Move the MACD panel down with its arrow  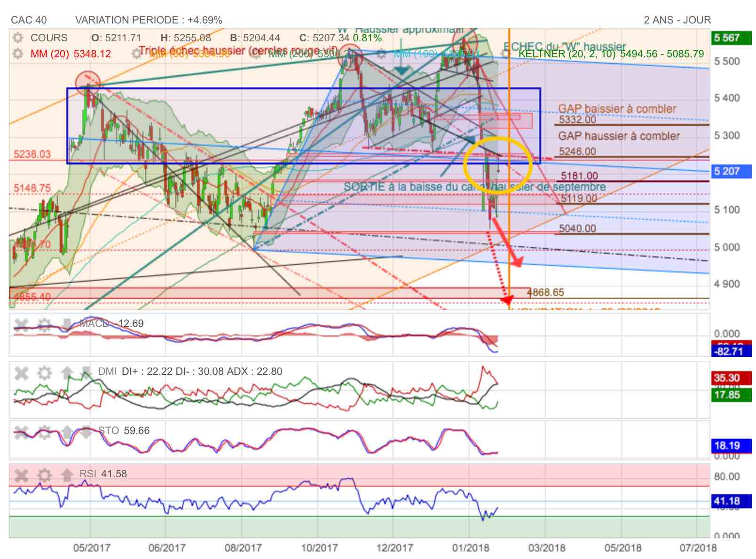click(67, 324)
